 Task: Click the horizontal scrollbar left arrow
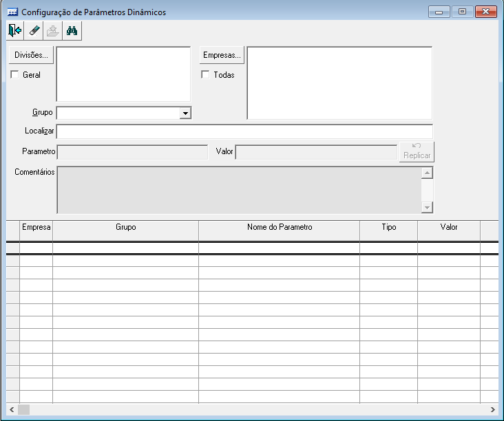click(12, 409)
